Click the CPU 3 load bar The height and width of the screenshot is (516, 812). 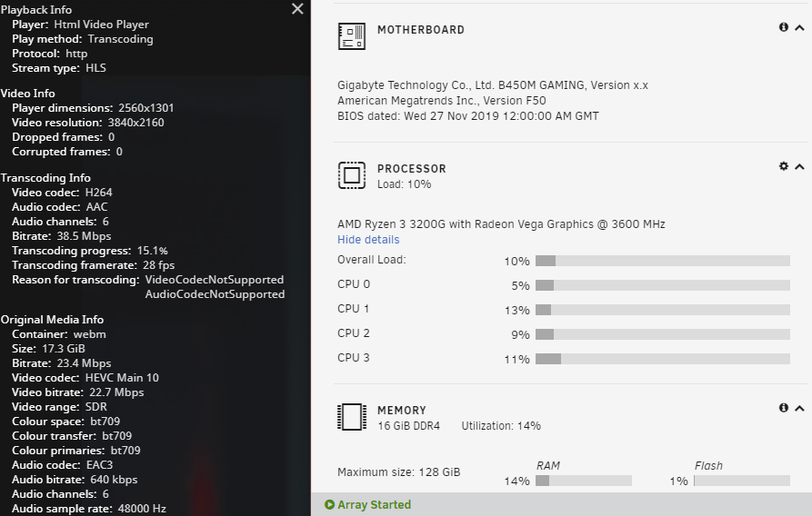(x=663, y=359)
